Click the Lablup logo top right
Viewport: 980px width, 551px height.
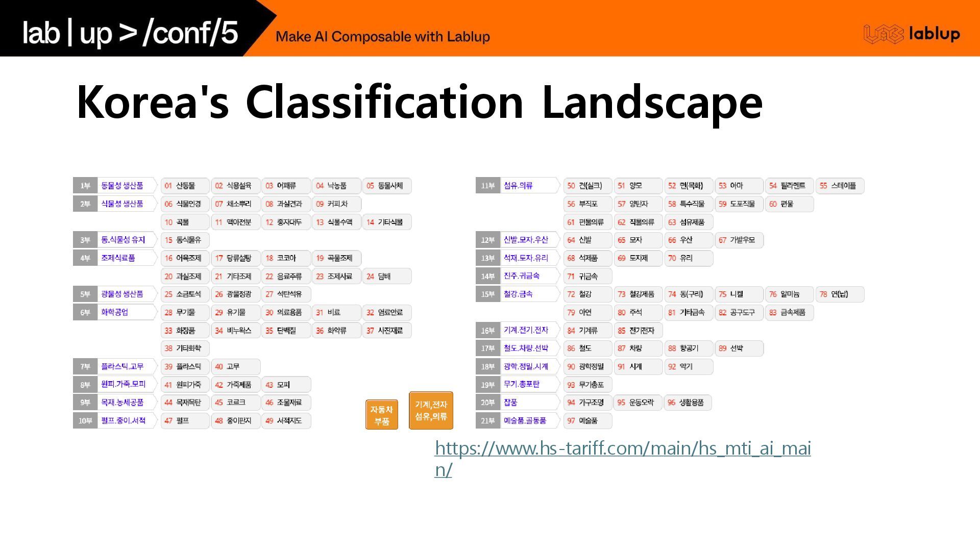911,34
